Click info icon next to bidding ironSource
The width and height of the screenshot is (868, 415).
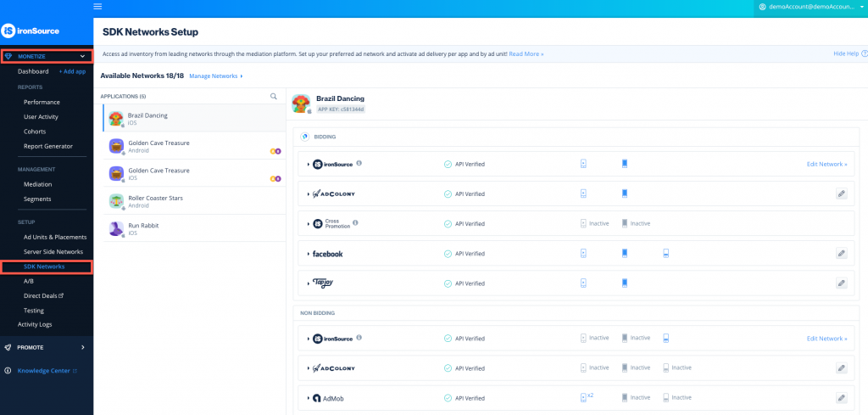pos(359,164)
